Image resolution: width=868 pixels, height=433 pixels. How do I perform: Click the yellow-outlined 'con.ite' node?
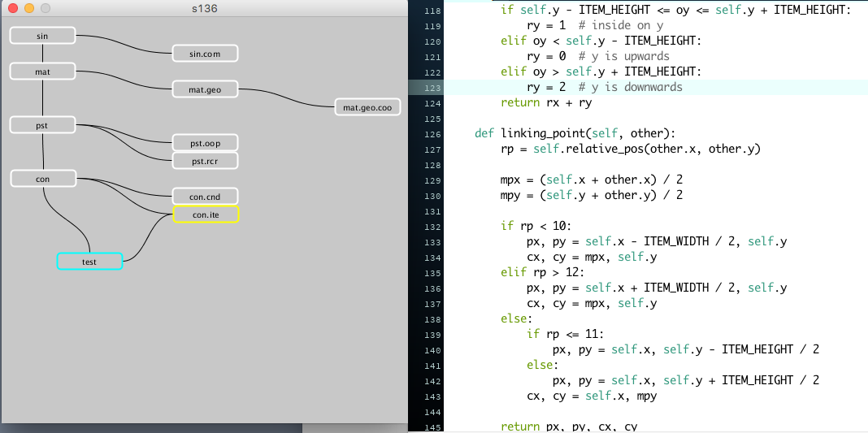click(205, 214)
